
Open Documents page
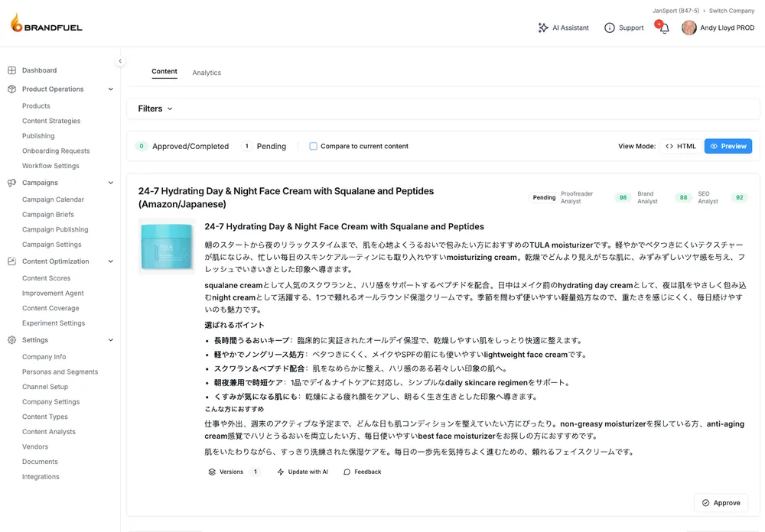point(40,462)
